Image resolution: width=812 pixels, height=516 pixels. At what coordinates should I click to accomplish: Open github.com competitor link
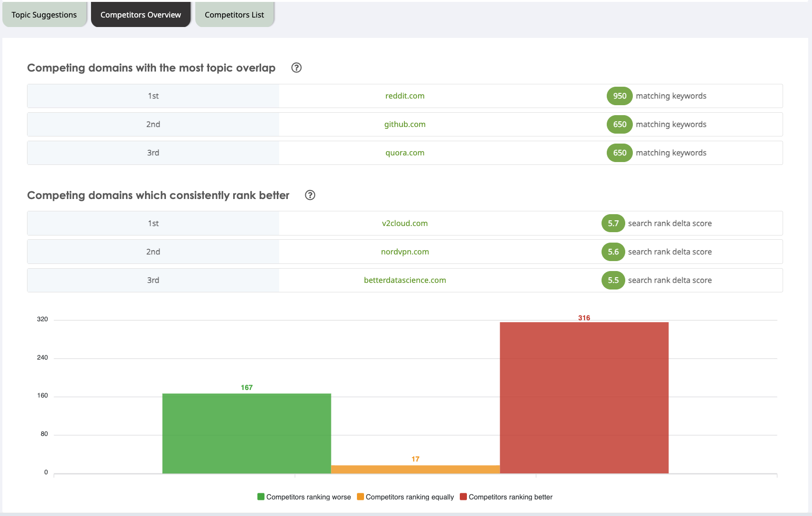405,124
